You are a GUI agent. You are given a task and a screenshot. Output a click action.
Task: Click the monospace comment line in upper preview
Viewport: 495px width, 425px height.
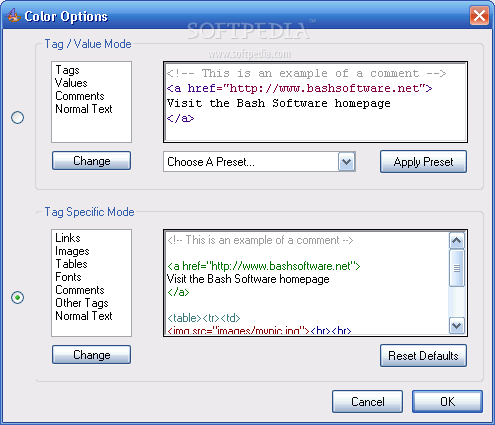point(306,73)
